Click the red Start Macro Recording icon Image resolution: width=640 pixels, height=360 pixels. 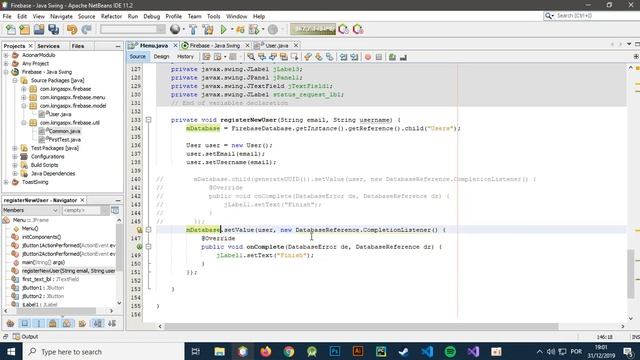coord(368,57)
